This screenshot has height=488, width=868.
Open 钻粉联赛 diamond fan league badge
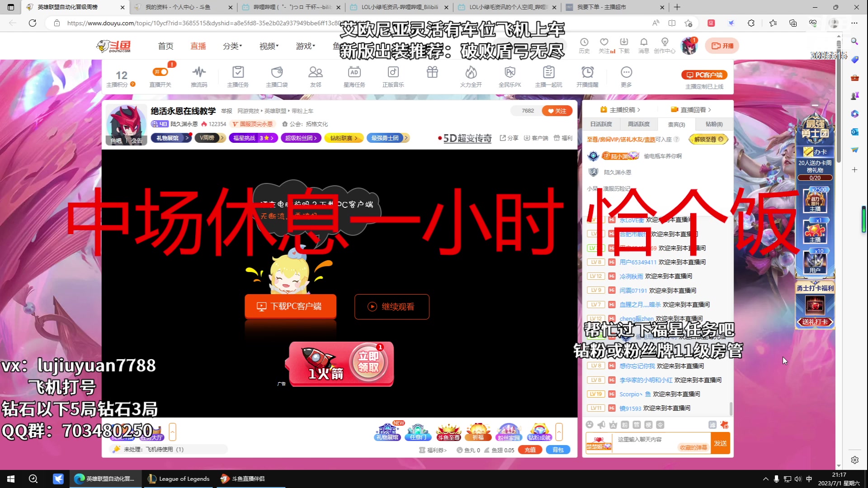pos(344,138)
